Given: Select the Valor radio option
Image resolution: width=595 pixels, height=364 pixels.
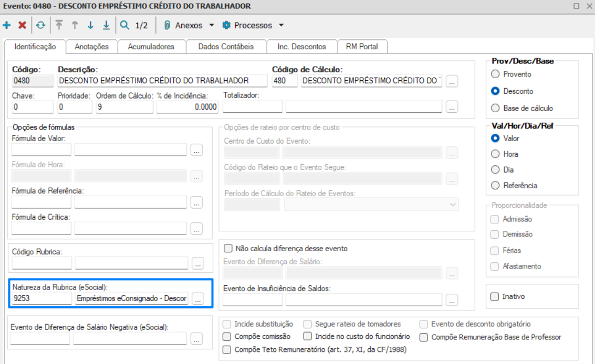Looking at the screenshot, I should [x=495, y=138].
